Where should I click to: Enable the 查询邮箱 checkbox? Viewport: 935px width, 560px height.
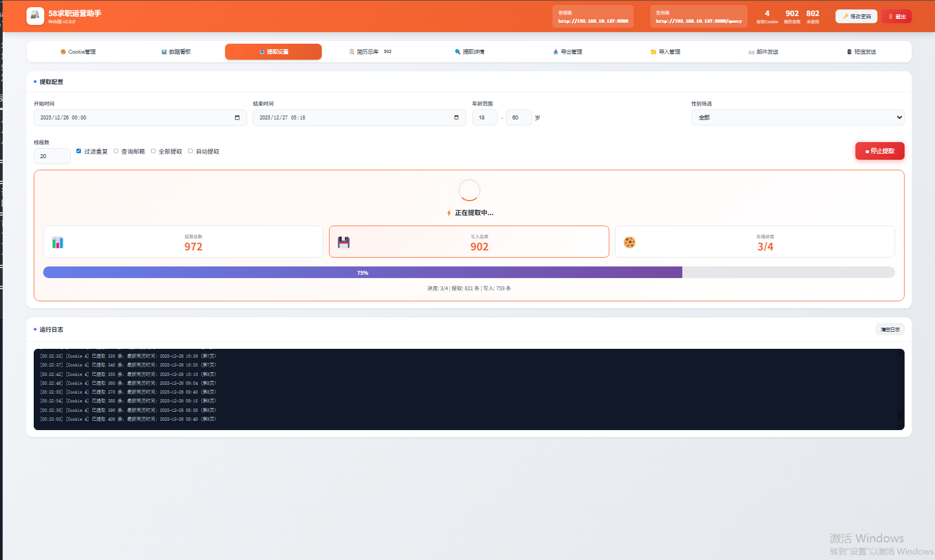coord(116,151)
